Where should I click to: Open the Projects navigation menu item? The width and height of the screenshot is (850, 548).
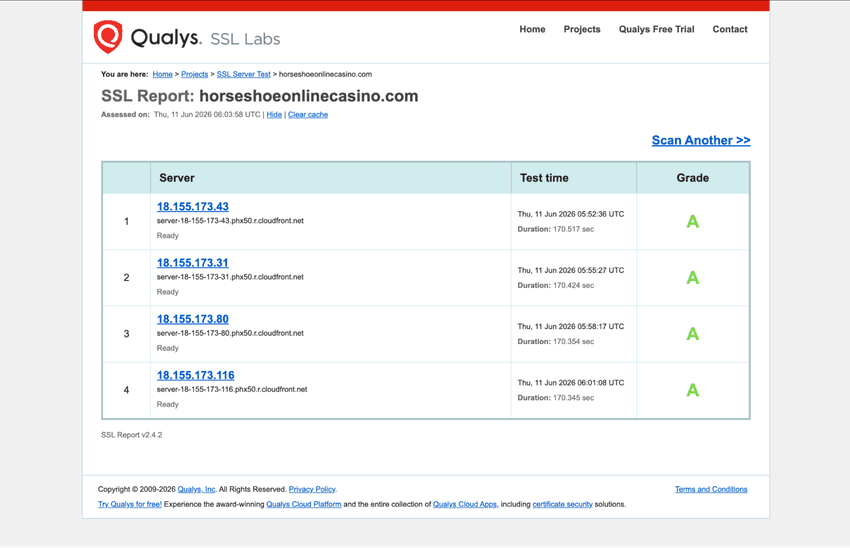(x=582, y=29)
